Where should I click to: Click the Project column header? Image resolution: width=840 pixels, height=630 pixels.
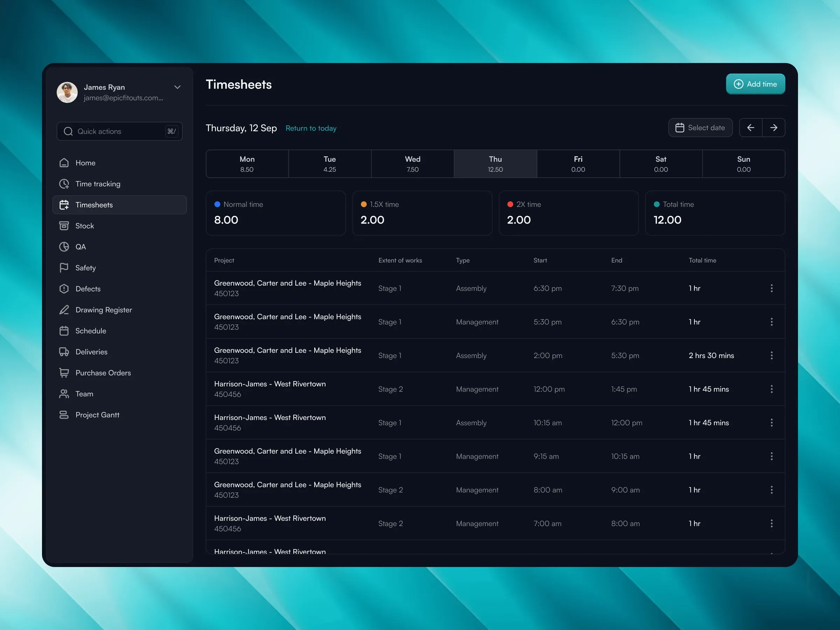(x=224, y=260)
